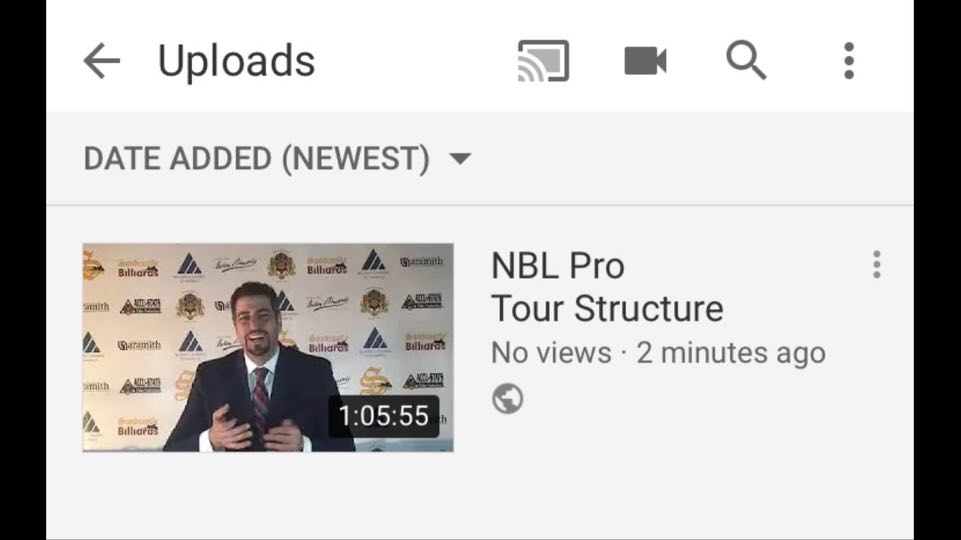Screen dimensions: 961x540
Task: Tap the globe public visibility icon
Action: (507, 398)
